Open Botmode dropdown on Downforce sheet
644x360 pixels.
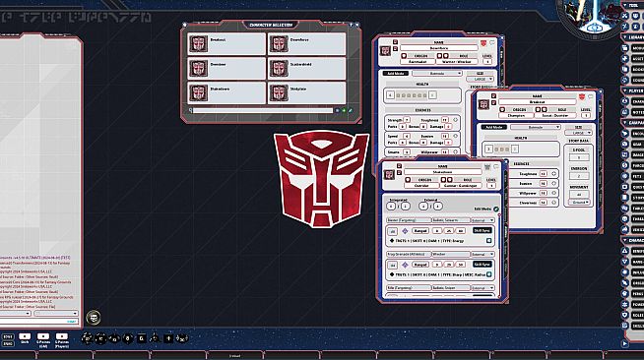coord(437,74)
